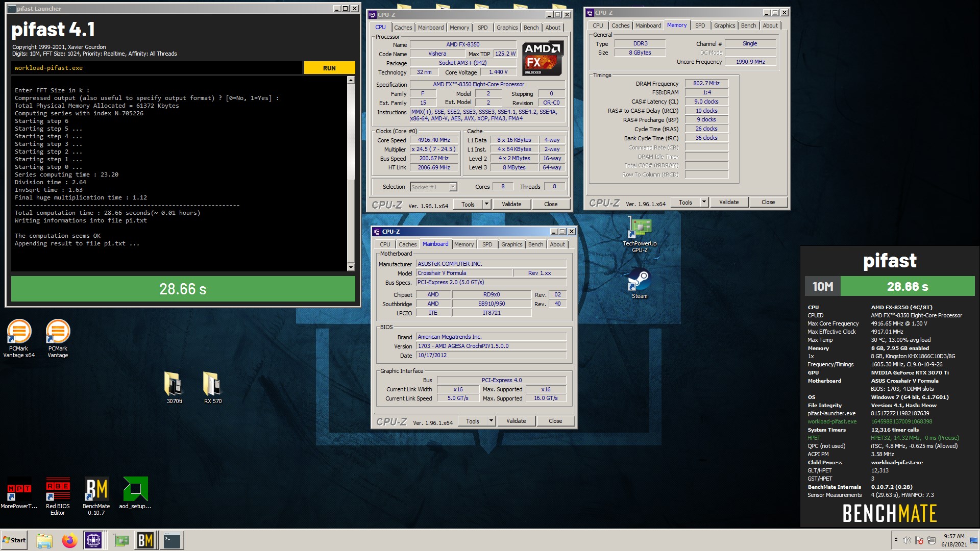Launch BenchMate 0.10.7 desktop shortcut

click(x=96, y=496)
